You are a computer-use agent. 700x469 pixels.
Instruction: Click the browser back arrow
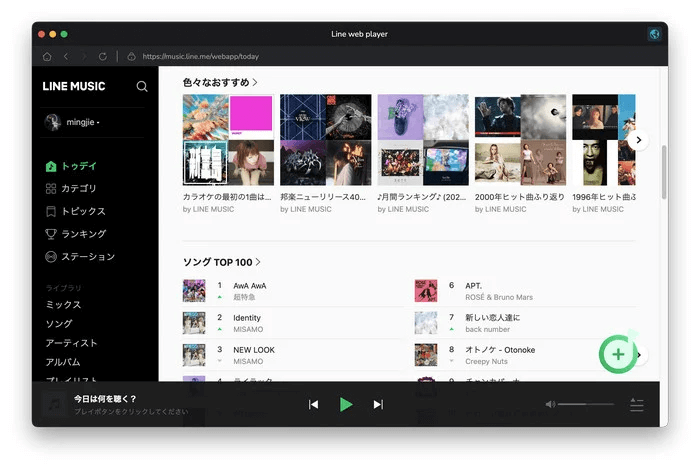(x=66, y=56)
